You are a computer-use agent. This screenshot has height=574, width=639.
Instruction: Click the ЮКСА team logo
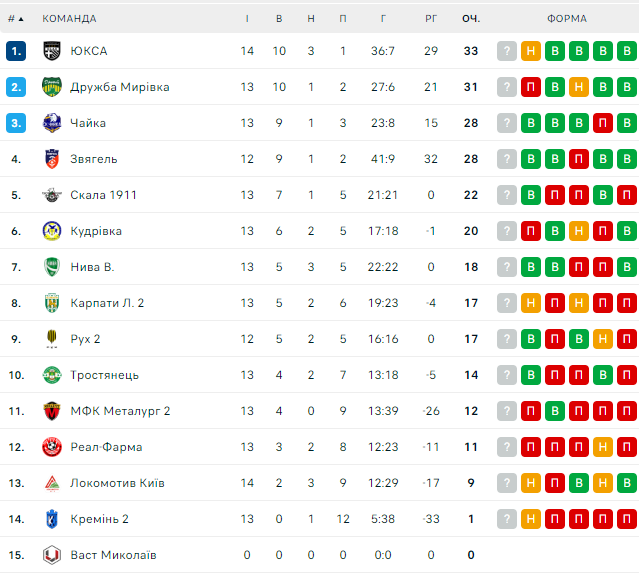pyautogui.click(x=52, y=51)
